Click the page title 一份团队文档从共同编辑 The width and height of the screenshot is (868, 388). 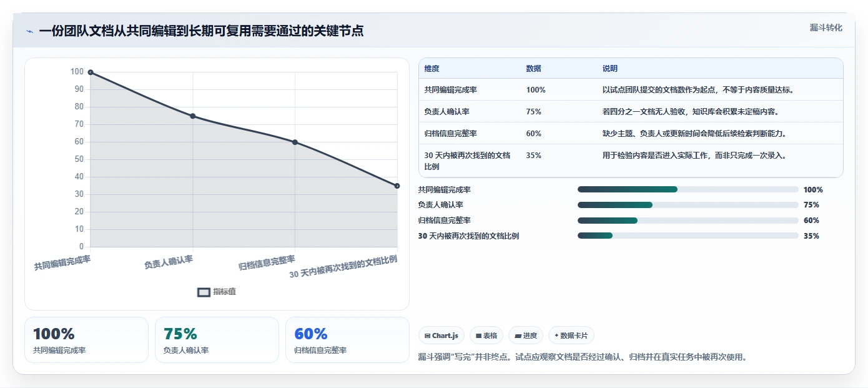click(201, 31)
